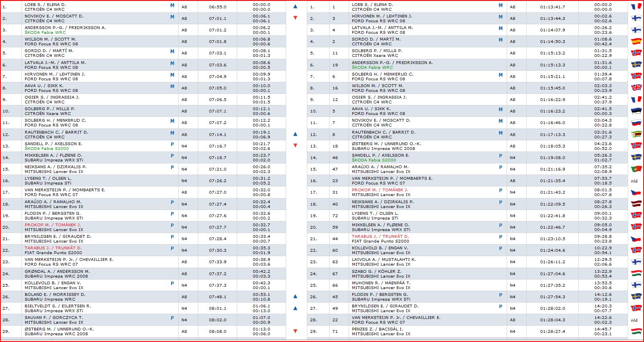Open the Grøndal A. / Andersson M. entry
The height and width of the screenshot is (342, 644).
pos(57,271)
